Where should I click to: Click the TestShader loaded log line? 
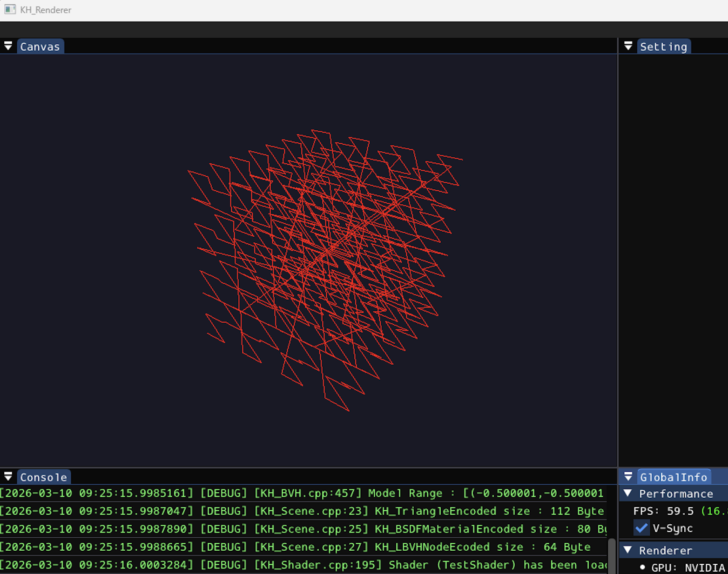coord(303,565)
